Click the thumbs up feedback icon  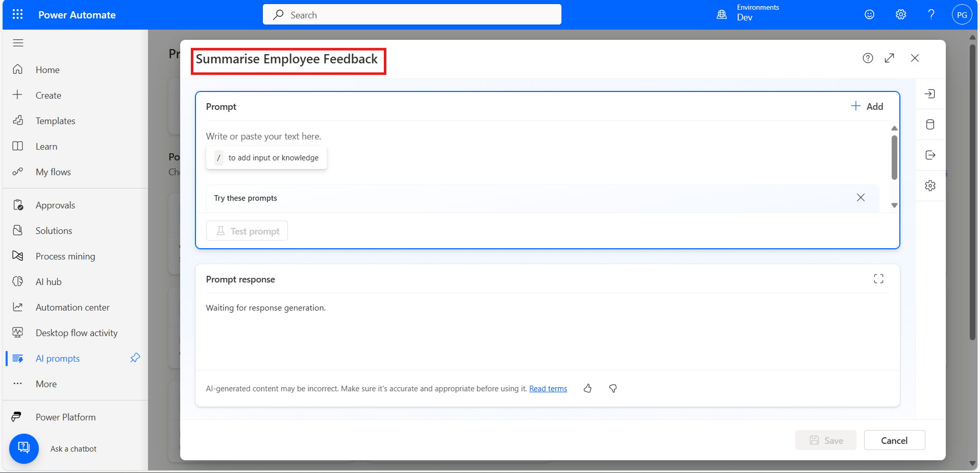tap(587, 389)
